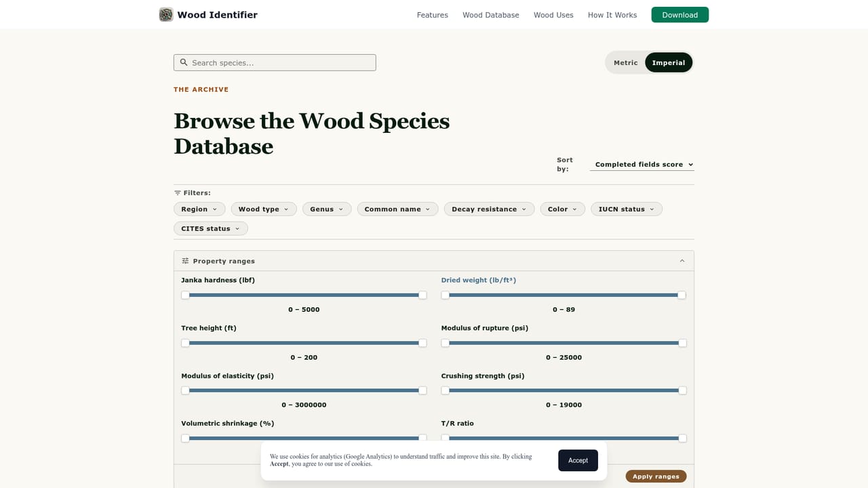Click the Apply ranges button

click(x=656, y=476)
